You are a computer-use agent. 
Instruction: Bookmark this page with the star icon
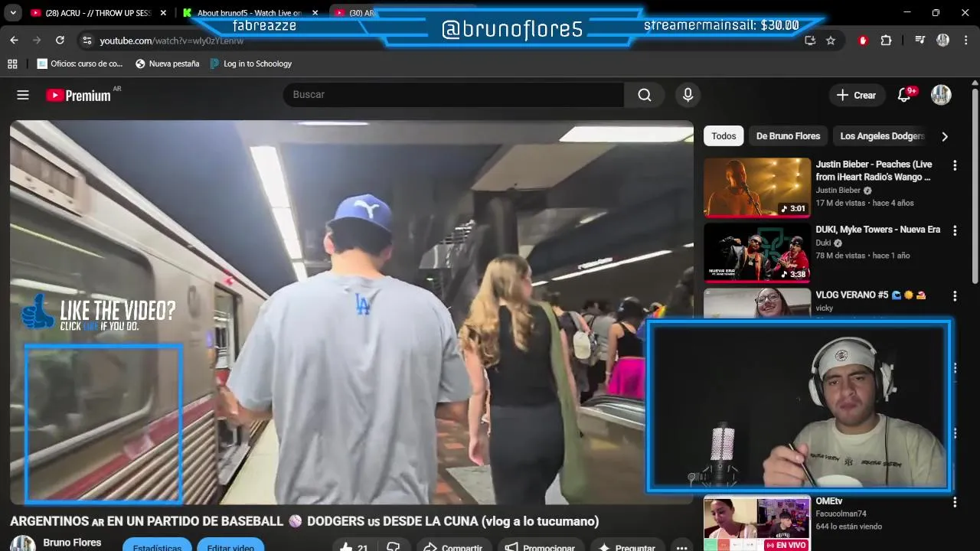click(x=831, y=41)
